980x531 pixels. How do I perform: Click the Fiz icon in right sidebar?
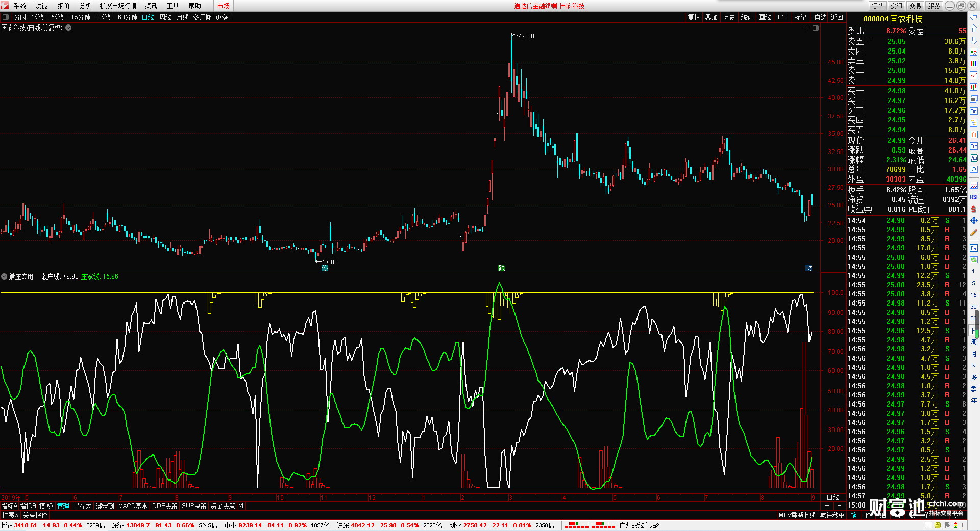(x=974, y=146)
